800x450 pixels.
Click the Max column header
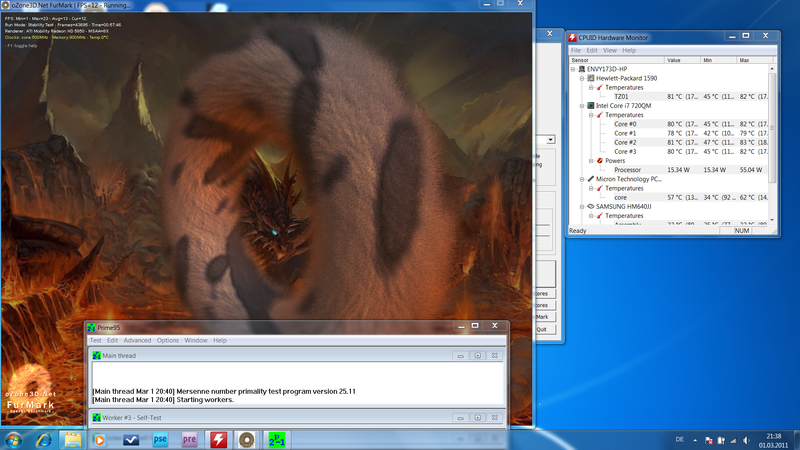pos(753,60)
